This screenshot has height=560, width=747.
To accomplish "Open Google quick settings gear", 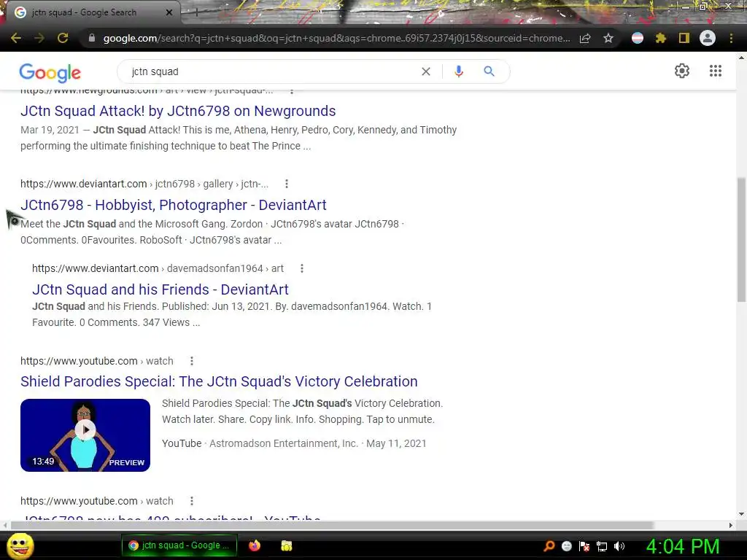I will [x=682, y=71].
